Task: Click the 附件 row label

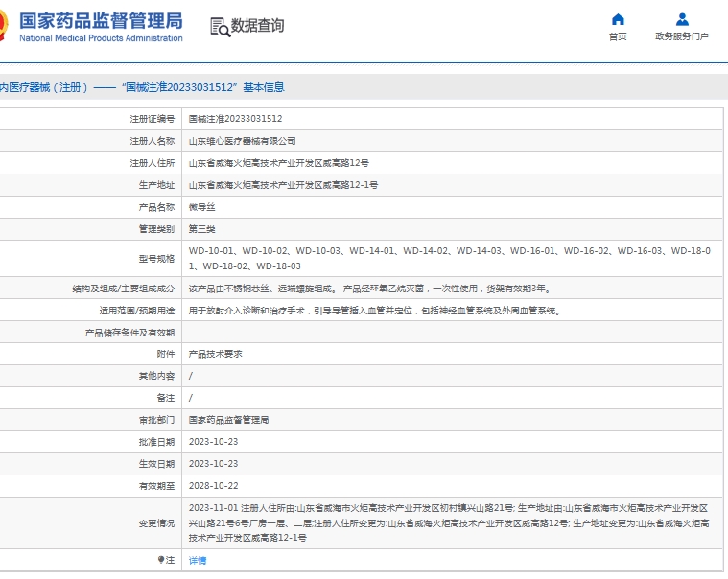Action: tap(166, 354)
